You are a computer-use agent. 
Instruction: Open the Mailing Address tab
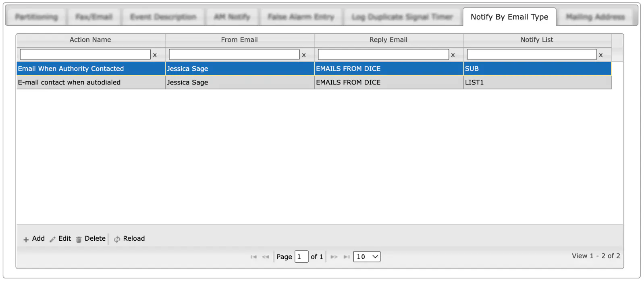pos(595,17)
